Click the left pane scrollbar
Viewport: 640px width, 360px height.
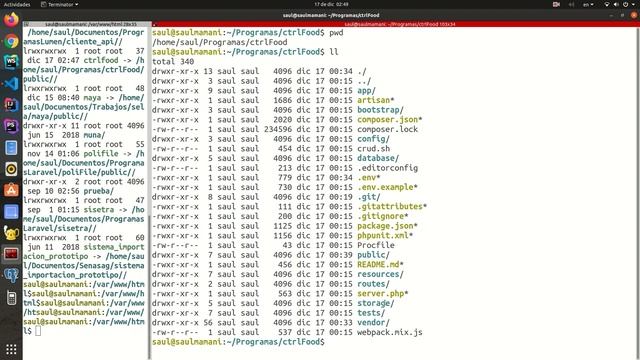tap(149, 287)
